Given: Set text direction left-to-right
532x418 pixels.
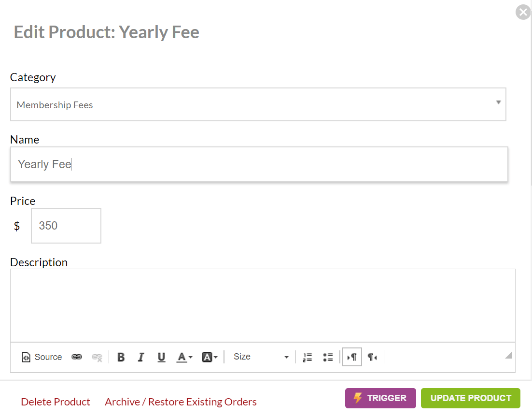Looking at the screenshot, I should pyautogui.click(x=352, y=357).
